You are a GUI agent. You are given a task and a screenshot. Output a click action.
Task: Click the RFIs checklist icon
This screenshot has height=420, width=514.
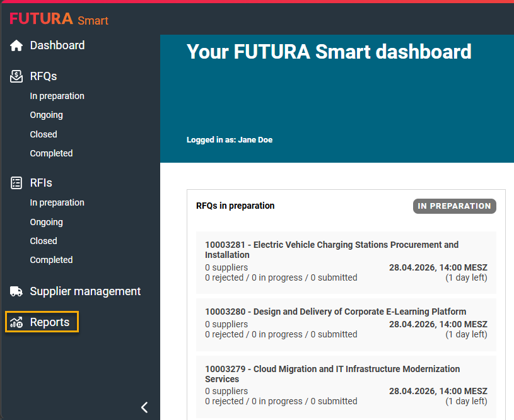point(16,183)
